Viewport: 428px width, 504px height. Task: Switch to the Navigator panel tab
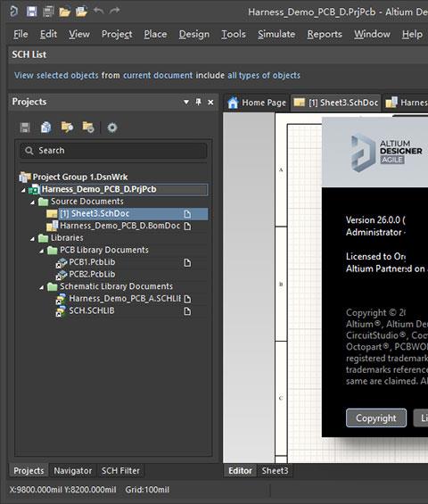pos(72,471)
